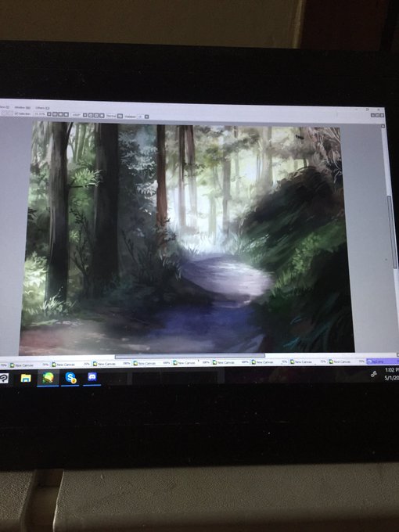The width and height of the screenshot is (399, 532).
Task: Click the Stabilizer value field
Action: click(140, 117)
